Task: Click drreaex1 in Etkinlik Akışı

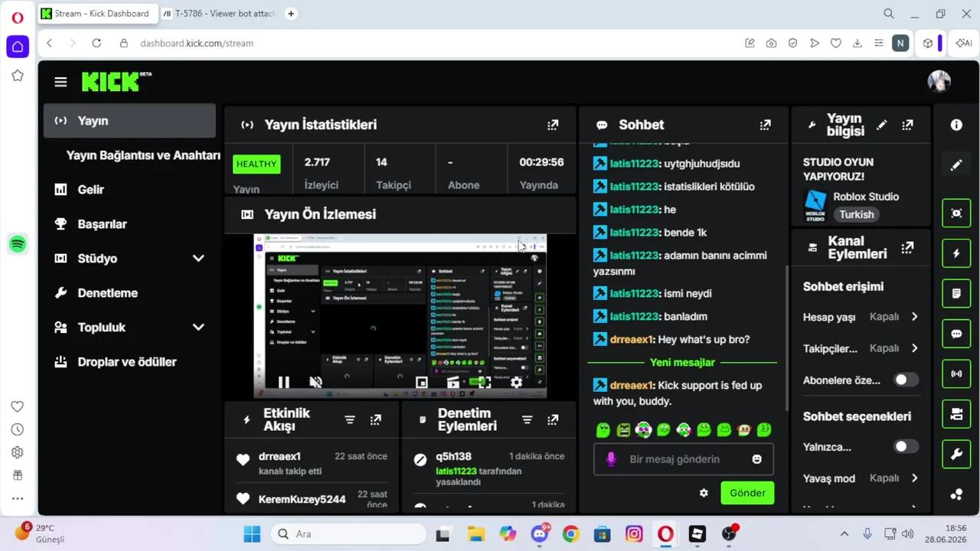Action: point(279,457)
